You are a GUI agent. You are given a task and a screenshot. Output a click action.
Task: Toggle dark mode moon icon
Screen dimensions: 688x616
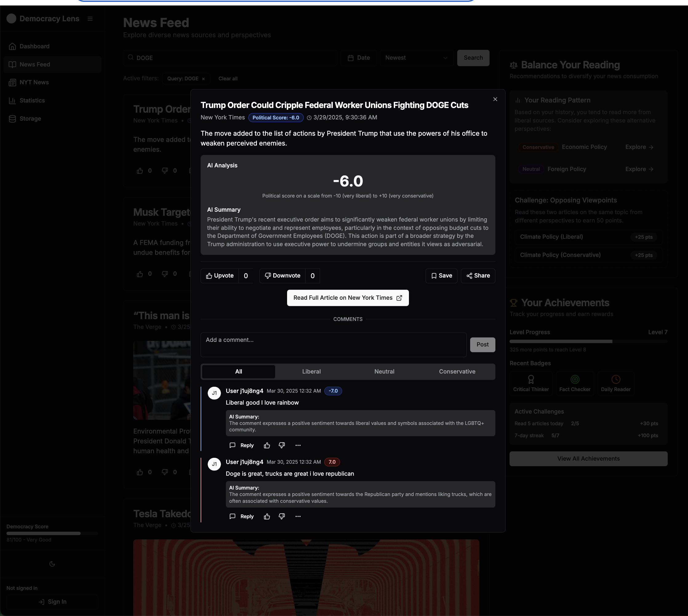point(52,564)
